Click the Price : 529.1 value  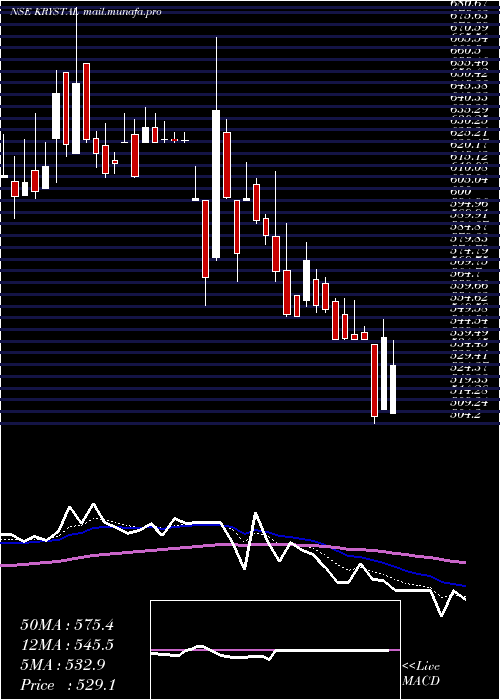[67, 685]
